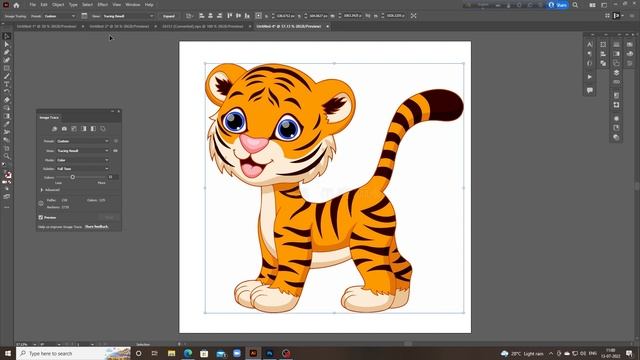
Task: Select the Pen tool
Action: coord(7,52)
